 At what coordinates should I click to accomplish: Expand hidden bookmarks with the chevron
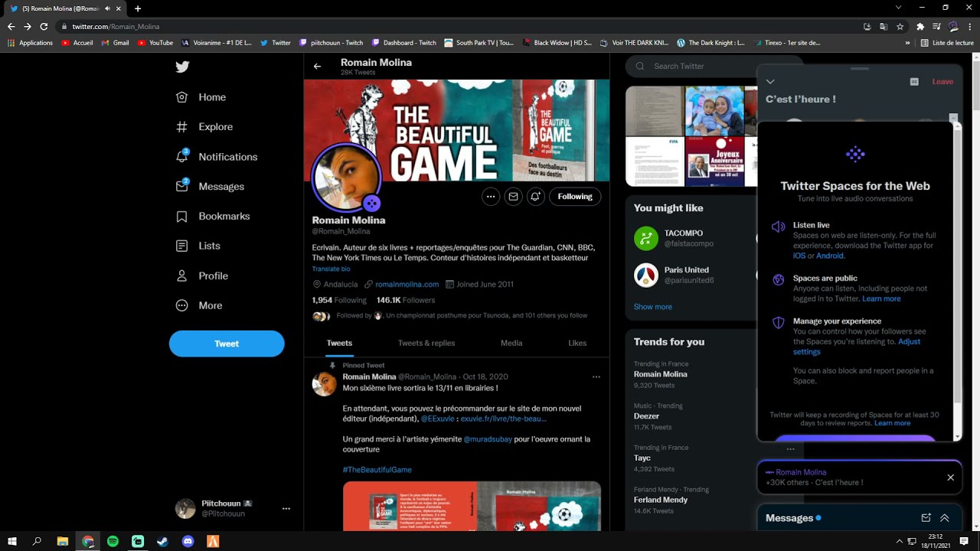(x=908, y=43)
